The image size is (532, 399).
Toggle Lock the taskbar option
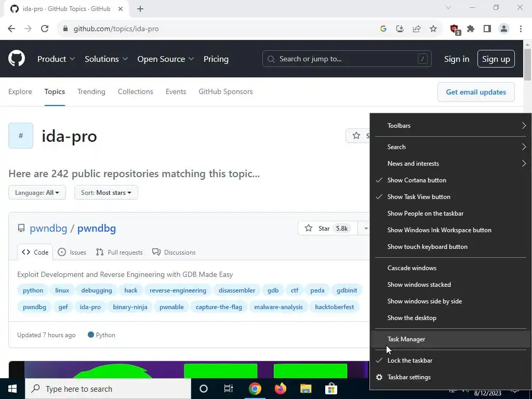pyautogui.click(x=450, y=361)
